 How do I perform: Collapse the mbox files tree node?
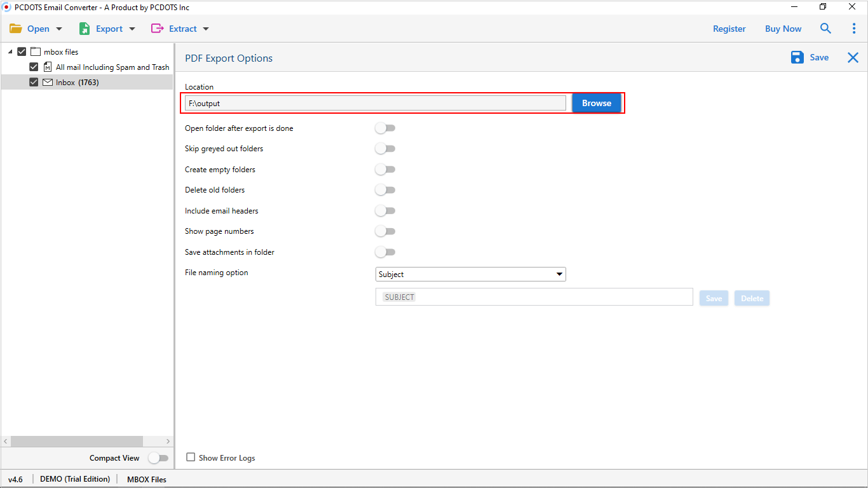coord(10,51)
